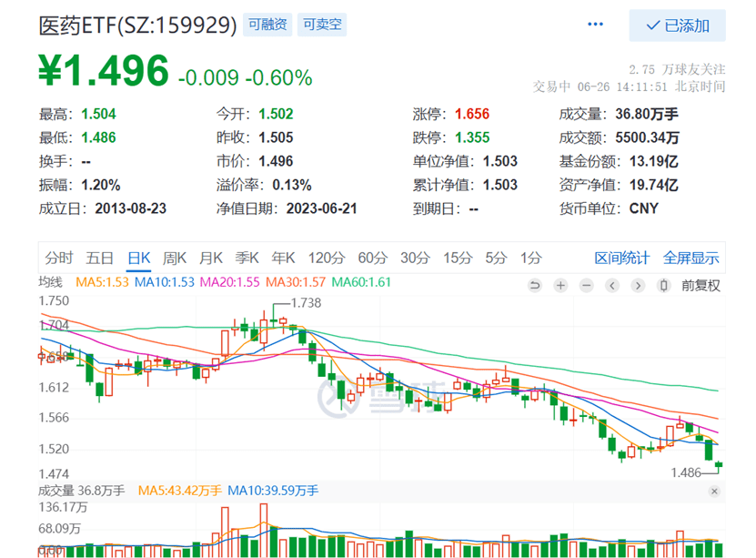Screen dimensions: 756x558
Task: Click the 振幅 value 1.20%
Action: pos(101,185)
